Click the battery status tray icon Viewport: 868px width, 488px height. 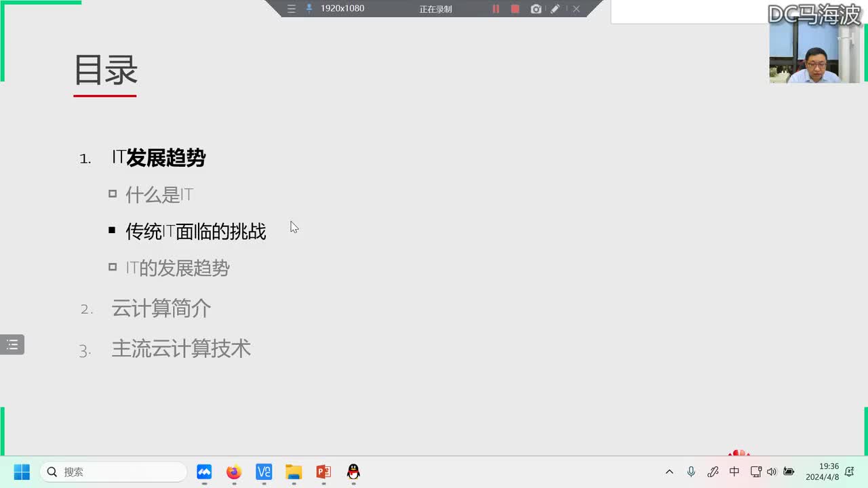tap(788, 472)
